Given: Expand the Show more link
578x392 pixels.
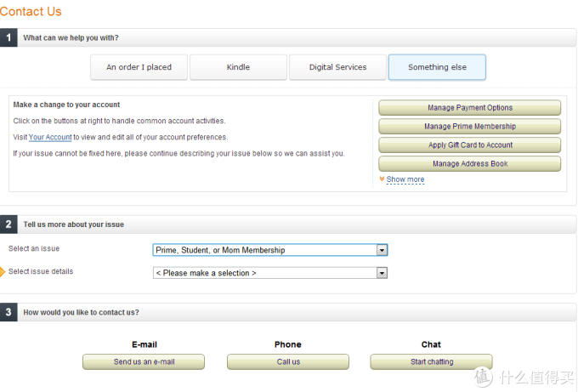Looking at the screenshot, I should point(405,179).
